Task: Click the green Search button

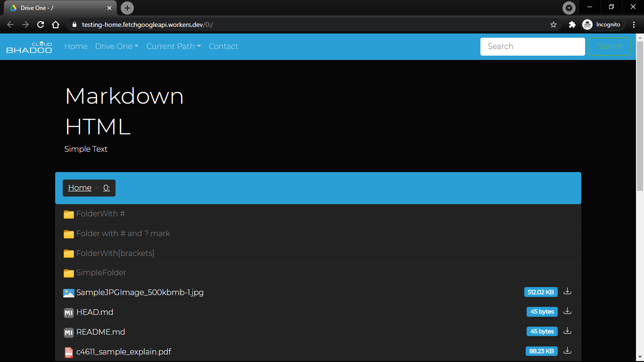Action: coord(610,46)
